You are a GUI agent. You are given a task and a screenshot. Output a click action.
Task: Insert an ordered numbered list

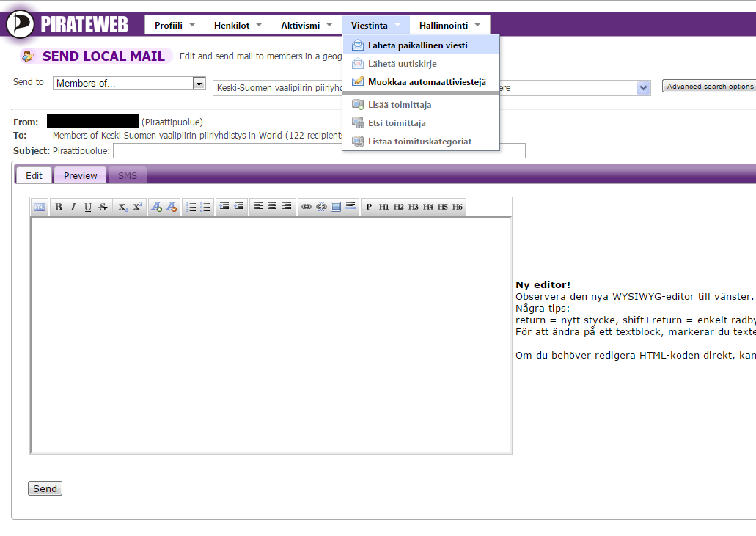[191, 208]
